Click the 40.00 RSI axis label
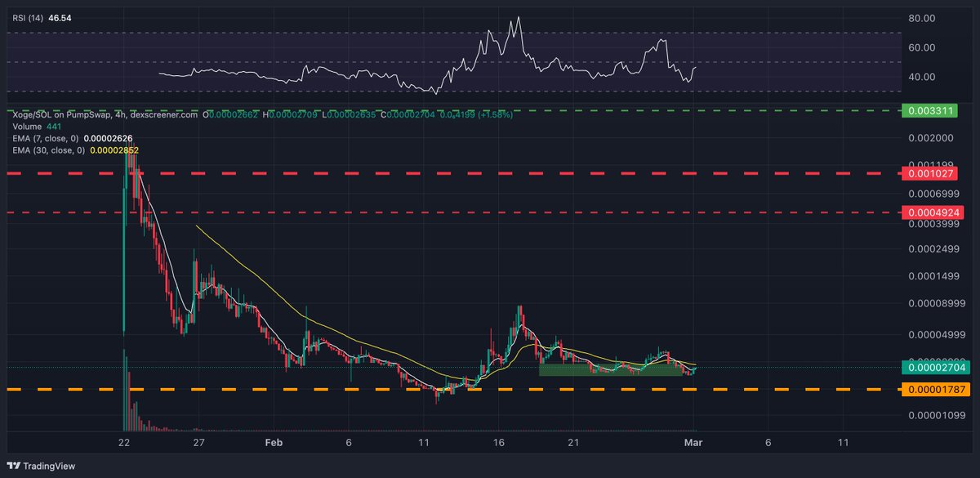 tap(924, 78)
